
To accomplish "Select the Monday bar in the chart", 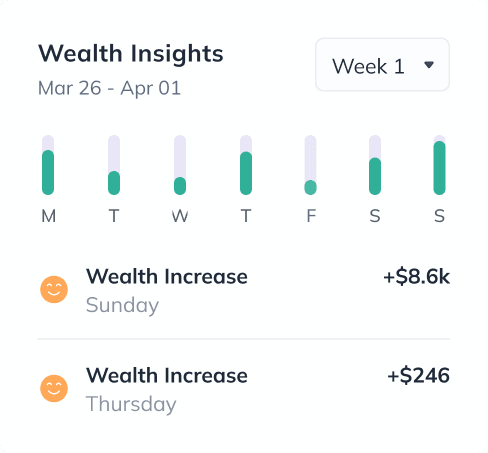I will [48, 165].
